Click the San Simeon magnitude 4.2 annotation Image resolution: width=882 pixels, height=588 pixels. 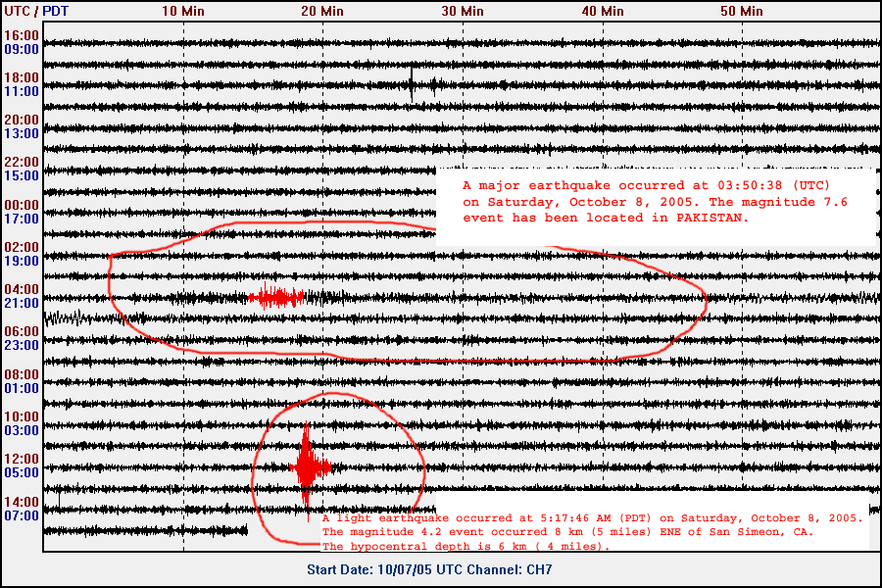coord(593,531)
